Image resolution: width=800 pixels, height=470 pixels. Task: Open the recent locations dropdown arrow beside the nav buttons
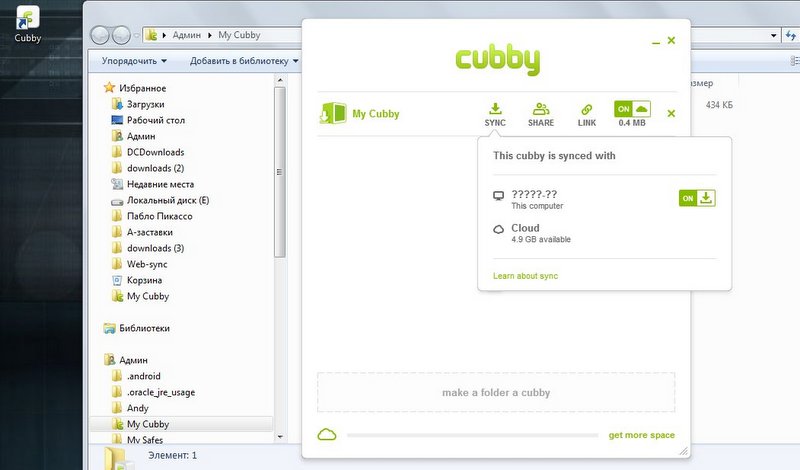click(x=137, y=36)
